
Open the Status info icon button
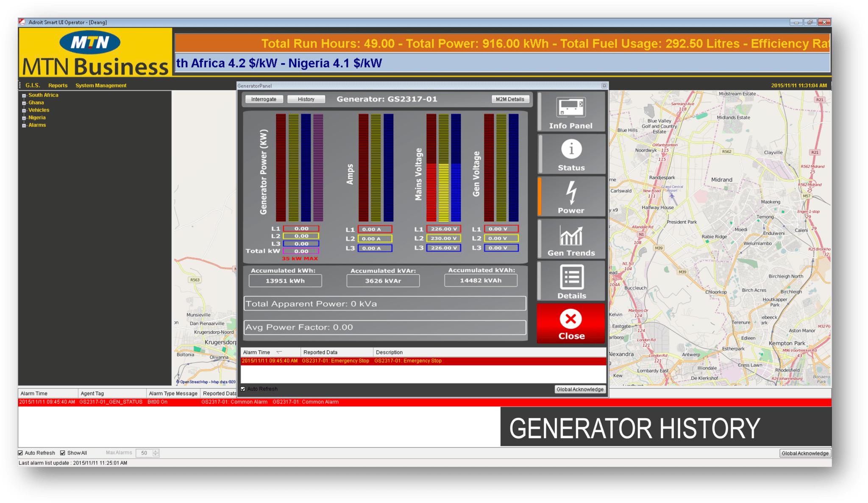pos(571,155)
